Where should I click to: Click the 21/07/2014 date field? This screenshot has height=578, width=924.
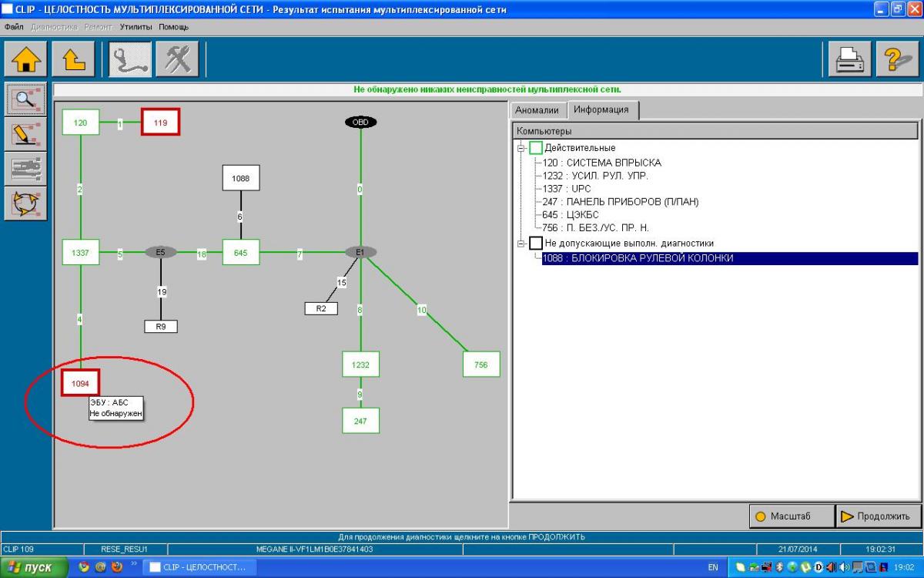[798, 549]
